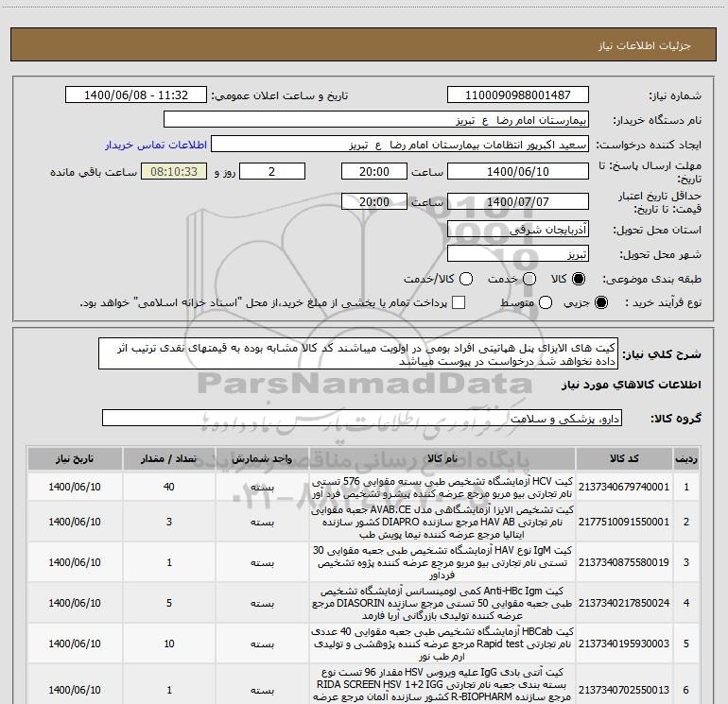Screen dimensions: 728x704
Task: Click the remaining days field showing 2
Action: click(x=272, y=172)
